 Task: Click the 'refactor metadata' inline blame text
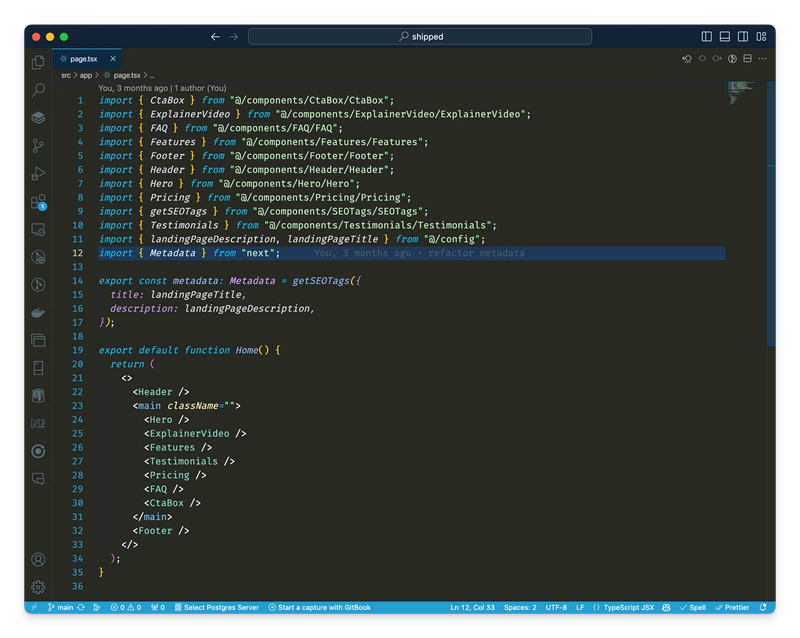476,253
